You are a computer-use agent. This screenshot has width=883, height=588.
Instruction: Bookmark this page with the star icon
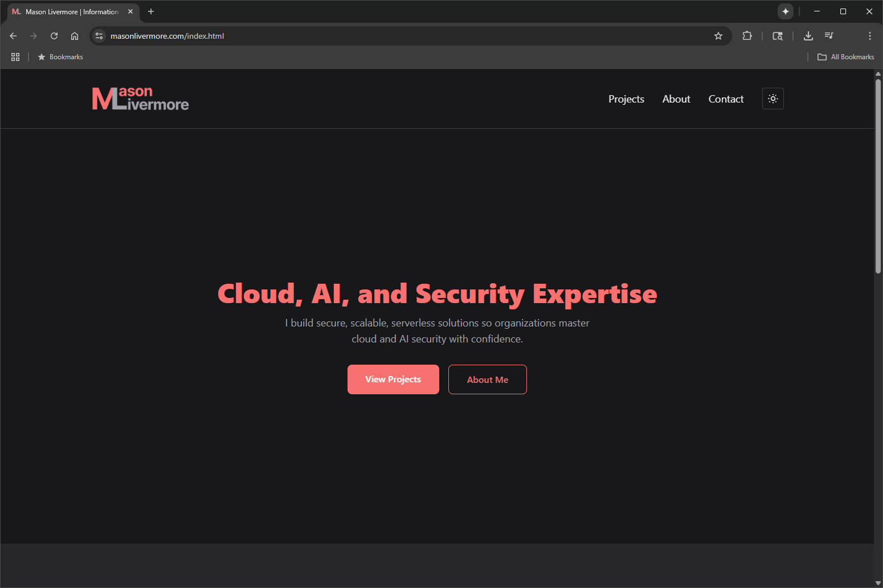[718, 36]
